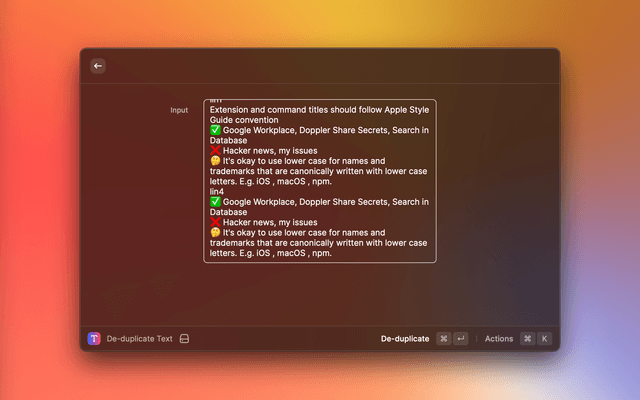Click the Command key icon beside De-duplicate
This screenshot has width=640, height=400.
tap(444, 339)
